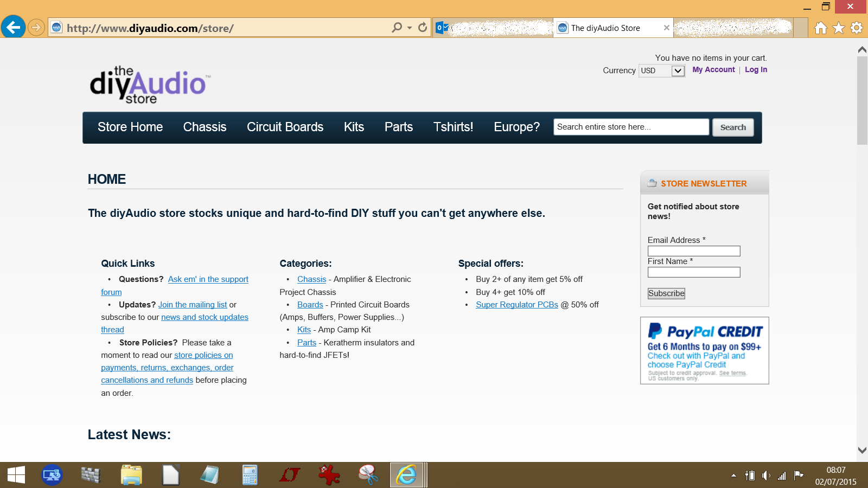Open Parts link under Categories
The image size is (868, 488).
click(307, 343)
